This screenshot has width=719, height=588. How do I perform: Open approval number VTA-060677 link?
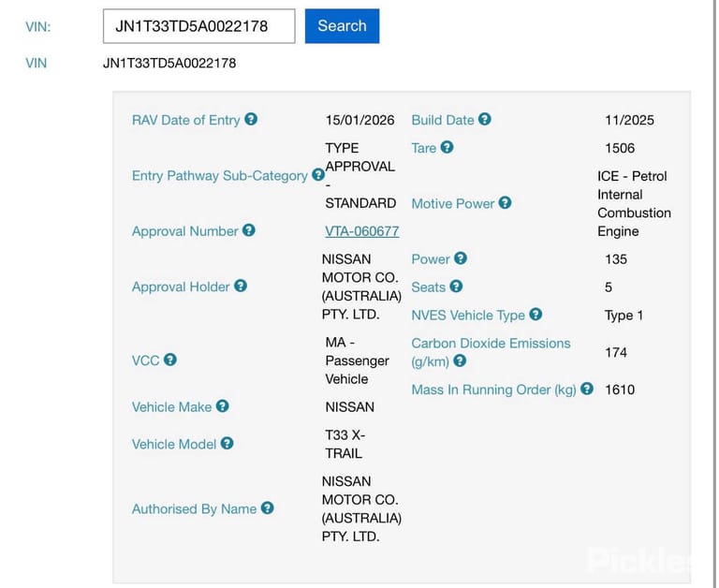[361, 231]
